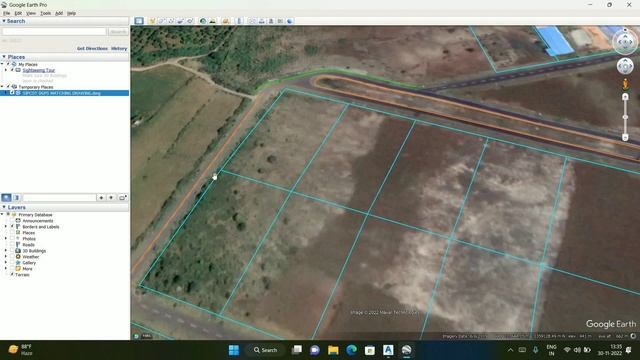Toggle the Terrain layer checkbox

coord(12,274)
